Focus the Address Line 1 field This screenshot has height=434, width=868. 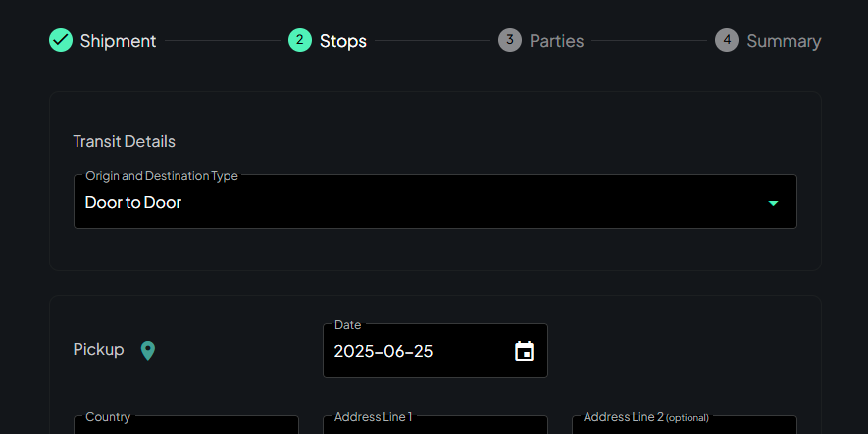pyautogui.click(x=435, y=427)
